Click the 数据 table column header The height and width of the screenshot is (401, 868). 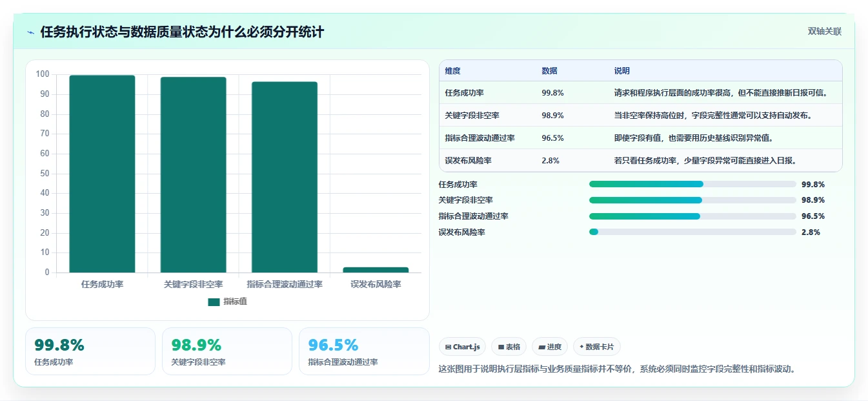point(550,71)
